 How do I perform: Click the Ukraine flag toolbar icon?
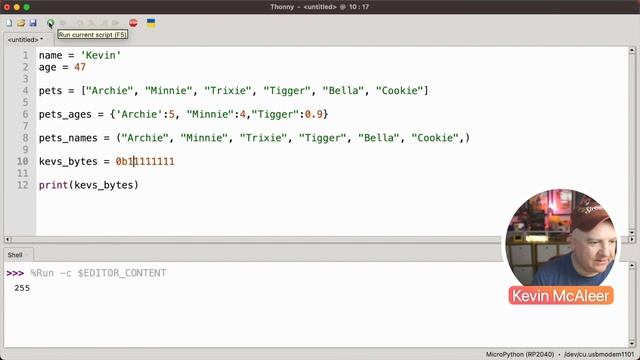point(151,23)
